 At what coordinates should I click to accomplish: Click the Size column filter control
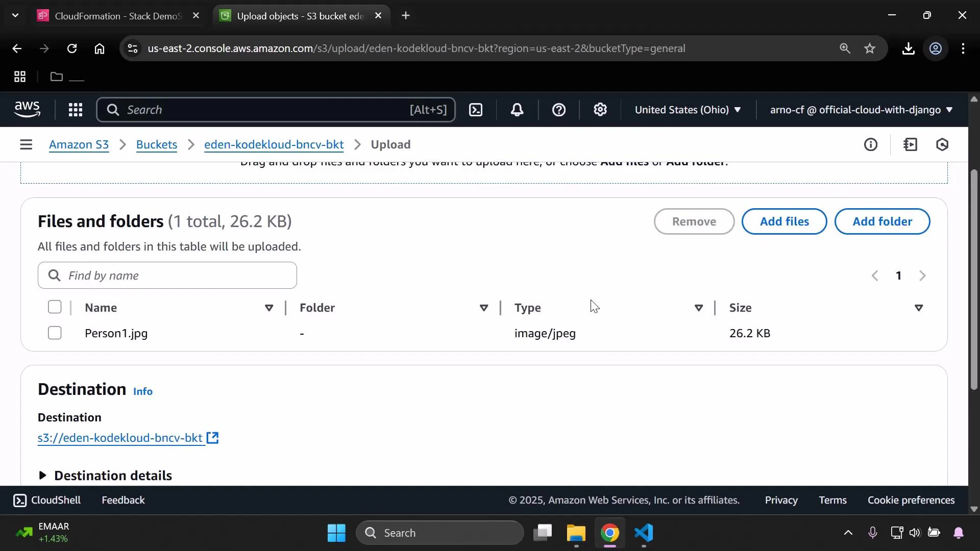(919, 308)
